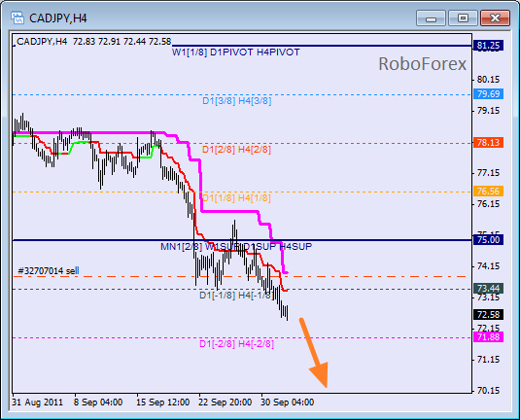
Task: Click the orange downward arrow
Action: pyautogui.click(x=314, y=353)
